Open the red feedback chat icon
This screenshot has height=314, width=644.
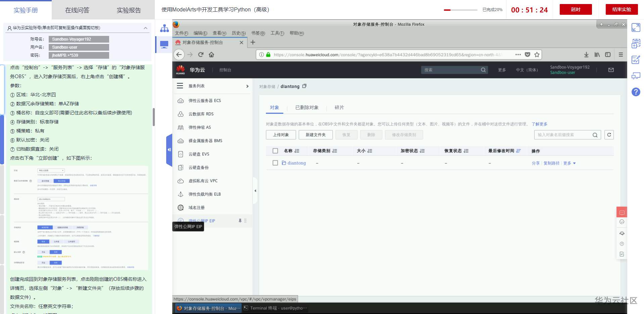(x=622, y=212)
